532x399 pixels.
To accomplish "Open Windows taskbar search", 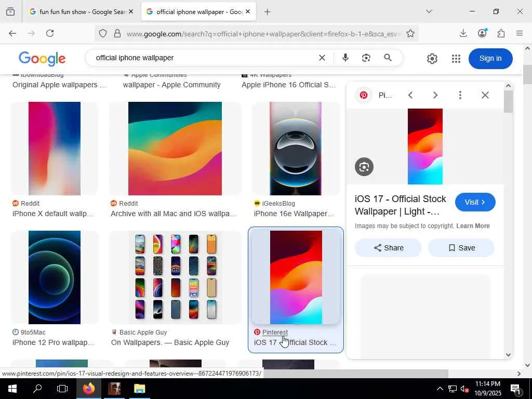I will click(37, 389).
